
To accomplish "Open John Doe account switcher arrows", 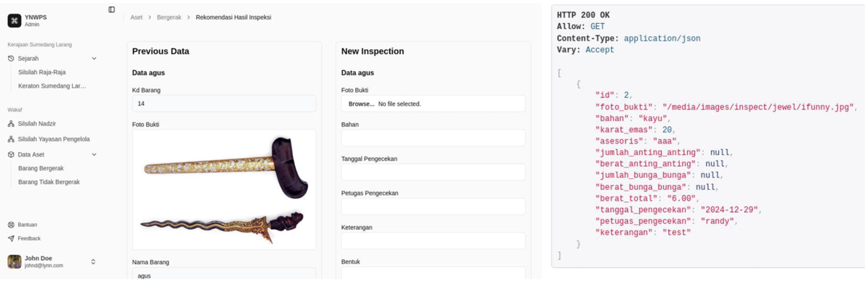I will [93, 262].
